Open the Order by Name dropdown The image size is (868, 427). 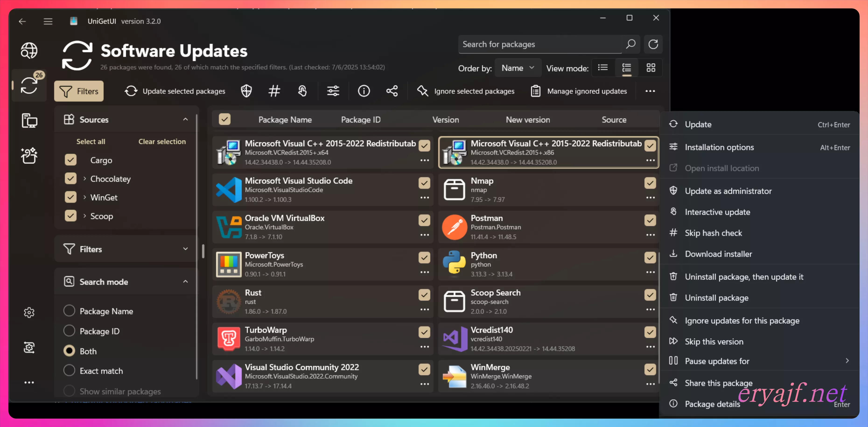pos(518,68)
